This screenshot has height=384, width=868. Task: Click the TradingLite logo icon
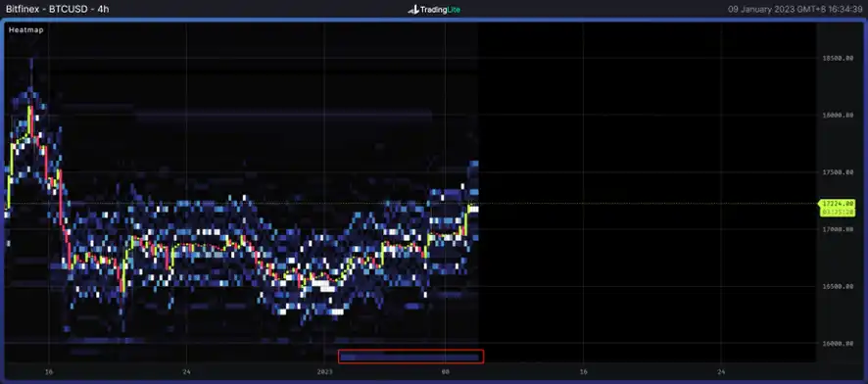[413, 10]
